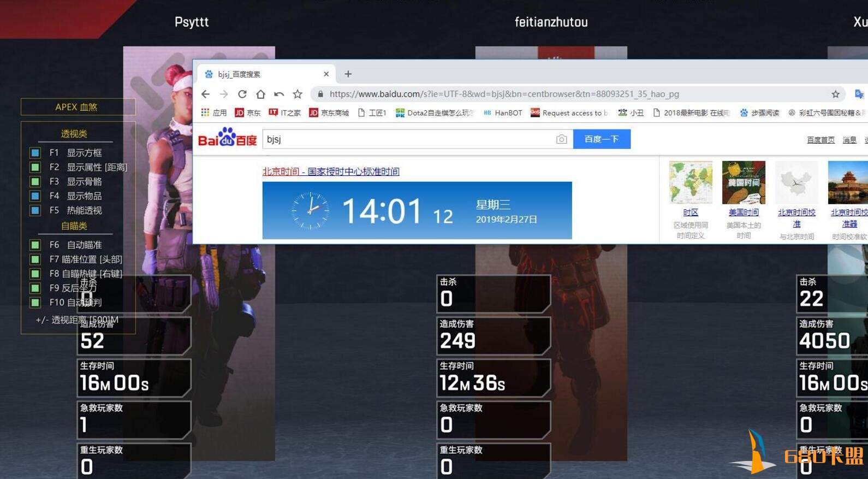Toggle the F4 显示物品 checkbox

coord(35,196)
